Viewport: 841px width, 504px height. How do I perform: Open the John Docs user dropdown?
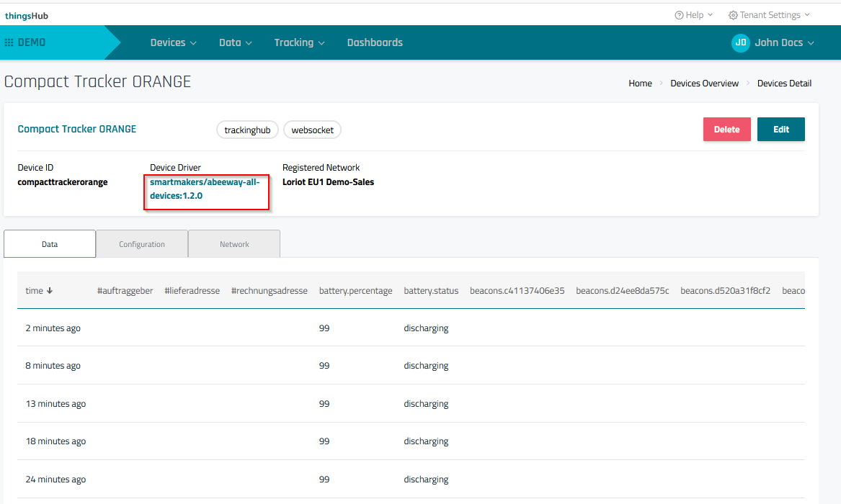(x=784, y=42)
